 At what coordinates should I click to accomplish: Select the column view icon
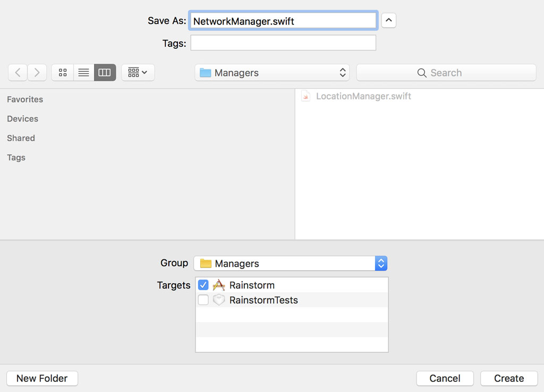tap(105, 72)
